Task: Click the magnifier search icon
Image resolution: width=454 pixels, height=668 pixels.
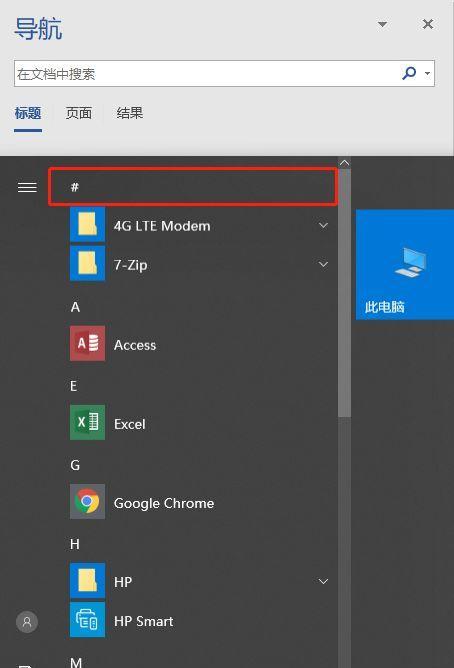Action: coord(409,73)
